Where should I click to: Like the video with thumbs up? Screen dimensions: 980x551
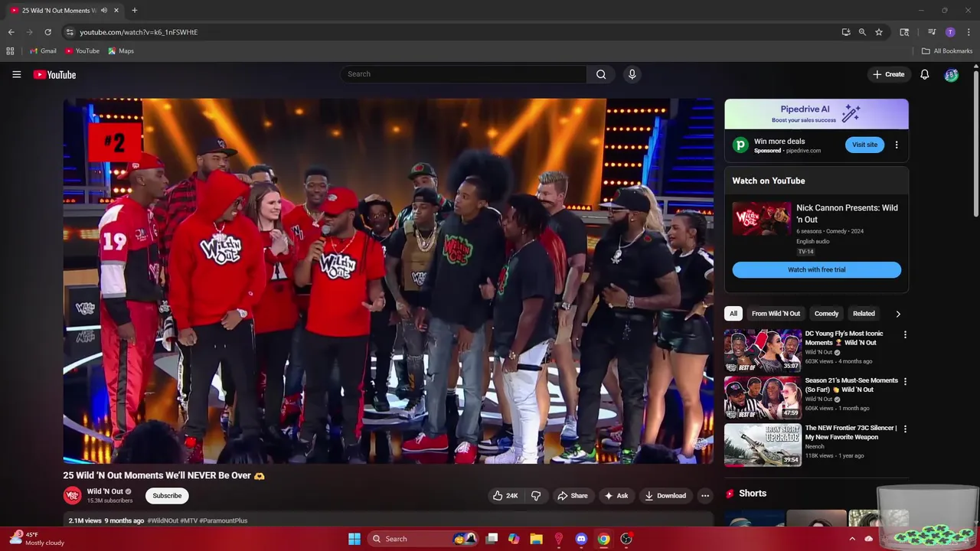[505, 496]
